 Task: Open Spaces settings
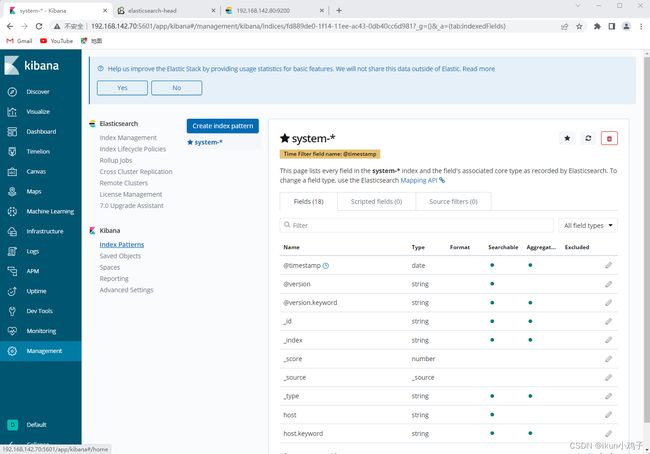pos(109,267)
